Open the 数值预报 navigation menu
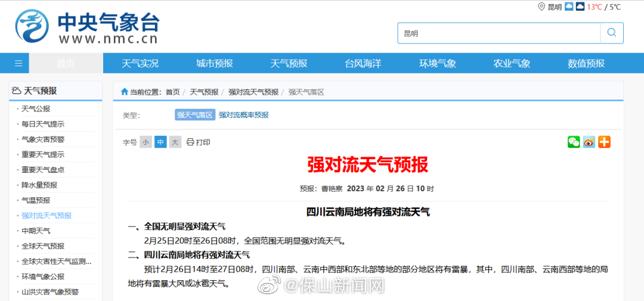Viewport: 644px width, 301px height. tap(586, 63)
